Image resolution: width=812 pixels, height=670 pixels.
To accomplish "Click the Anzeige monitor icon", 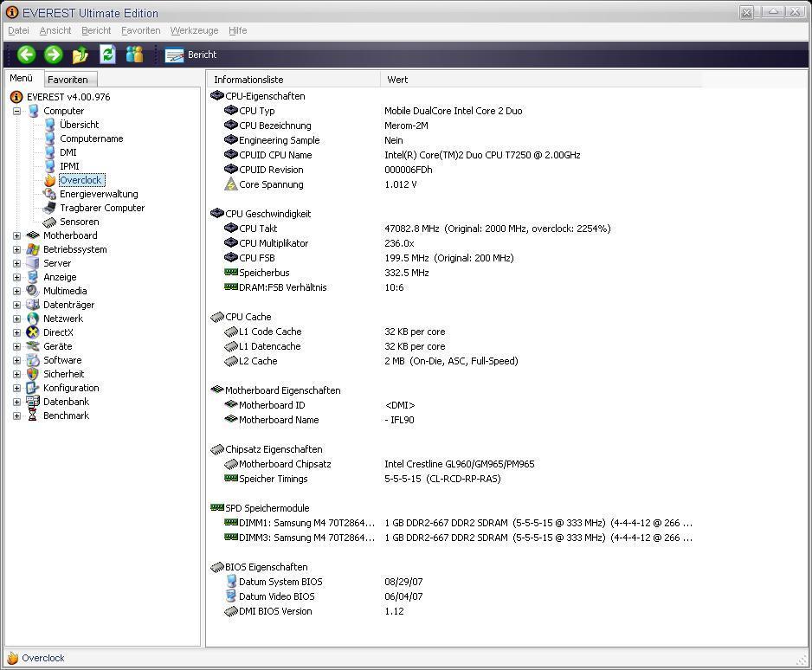I will coord(33,277).
